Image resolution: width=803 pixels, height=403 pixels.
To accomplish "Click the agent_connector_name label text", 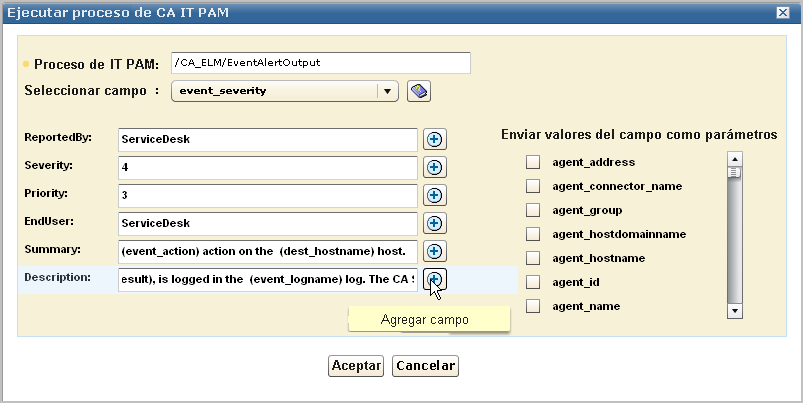I will pos(617,186).
